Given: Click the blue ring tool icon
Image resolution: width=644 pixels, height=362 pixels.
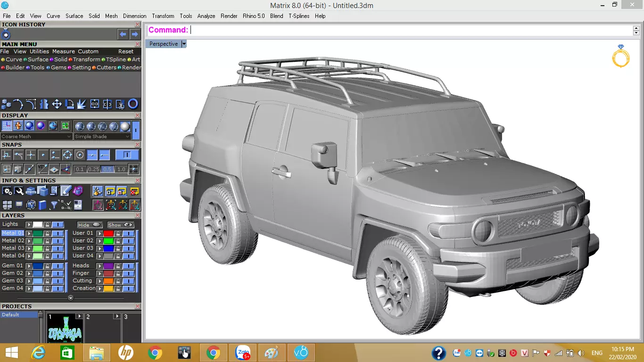Looking at the screenshot, I should click(x=133, y=104).
